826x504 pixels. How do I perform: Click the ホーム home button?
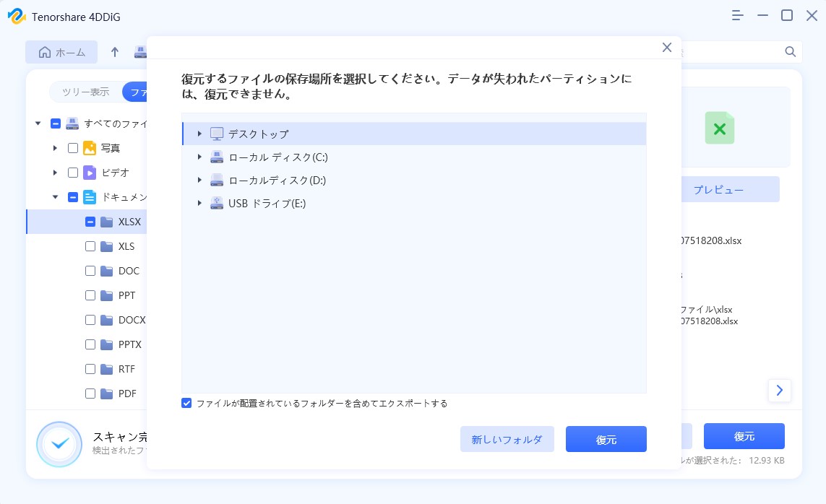tap(61, 52)
